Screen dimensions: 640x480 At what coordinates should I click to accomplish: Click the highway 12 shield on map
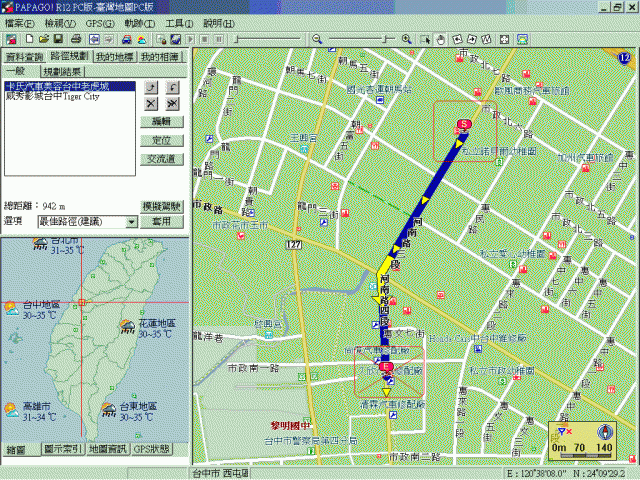pos(625,57)
